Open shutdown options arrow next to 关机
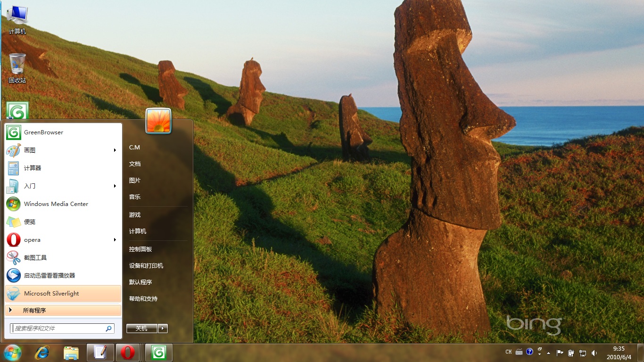 163,329
